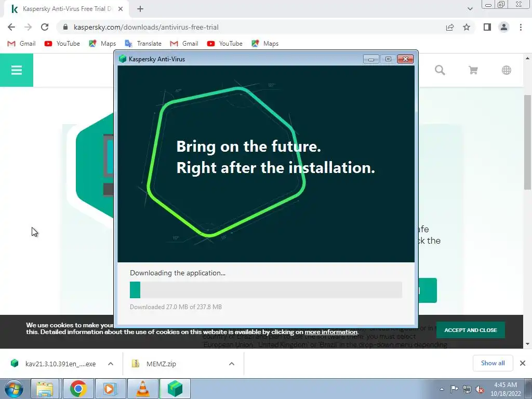Follow the 'more information' cookie link
Screen dimensions: 532x399
tap(331, 332)
